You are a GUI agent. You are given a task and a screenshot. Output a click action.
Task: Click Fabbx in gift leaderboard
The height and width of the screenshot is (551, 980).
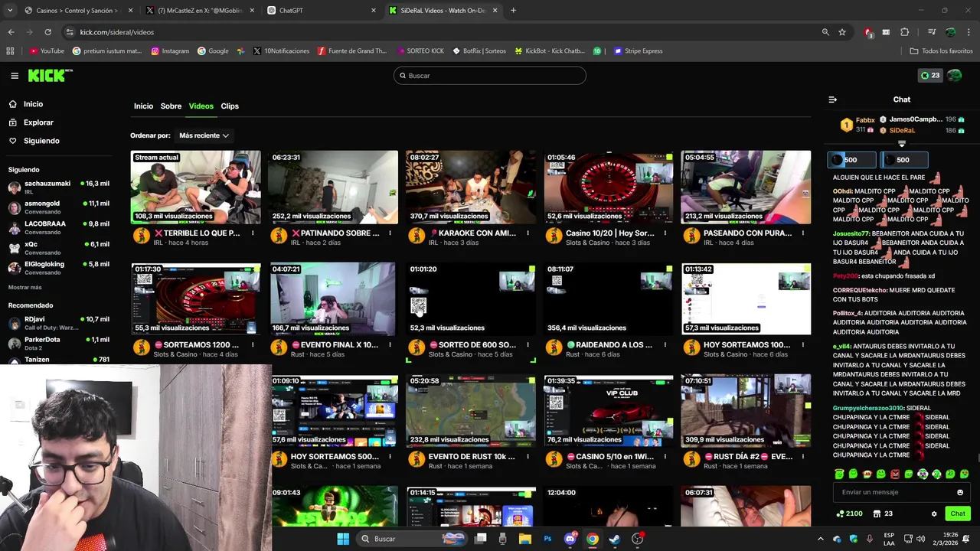865,120
